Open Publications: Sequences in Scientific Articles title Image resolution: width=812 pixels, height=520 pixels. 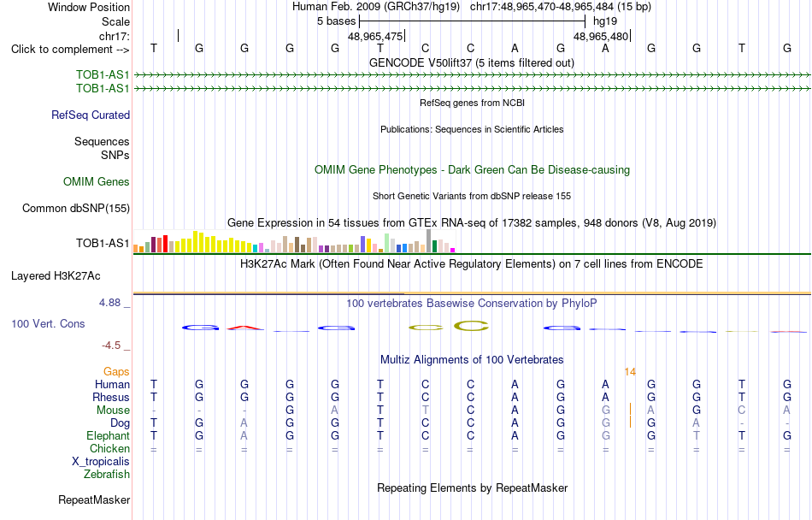pyautogui.click(x=472, y=129)
